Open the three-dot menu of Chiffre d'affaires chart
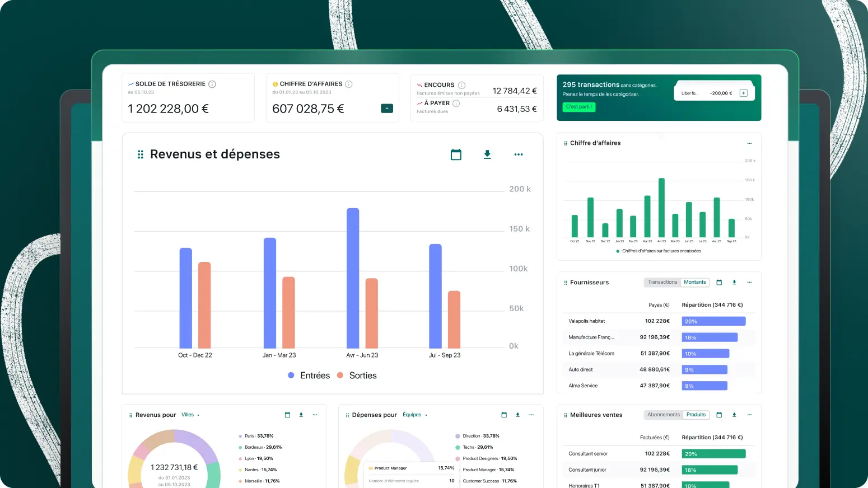Viewport: 868px width, 488px height. 749,143
